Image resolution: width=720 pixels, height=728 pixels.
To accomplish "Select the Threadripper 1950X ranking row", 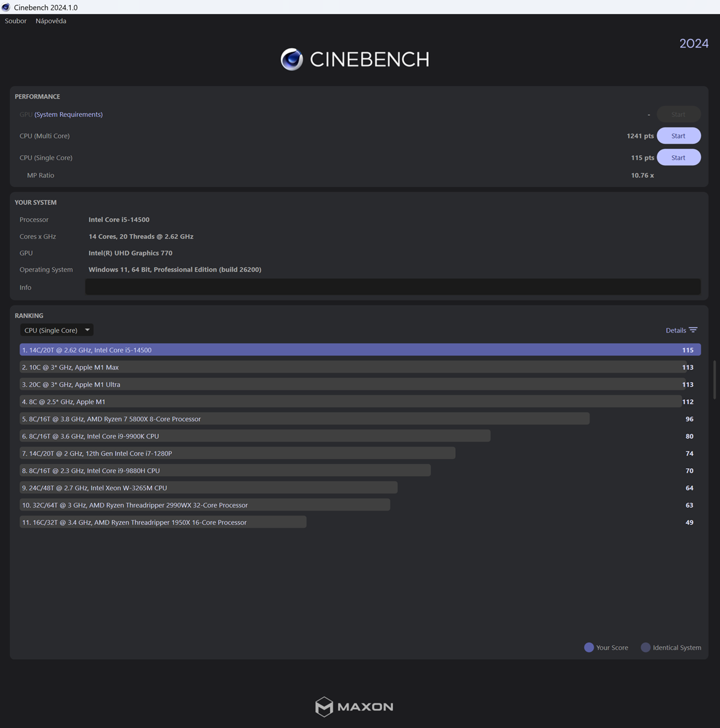I will [360, 522].
